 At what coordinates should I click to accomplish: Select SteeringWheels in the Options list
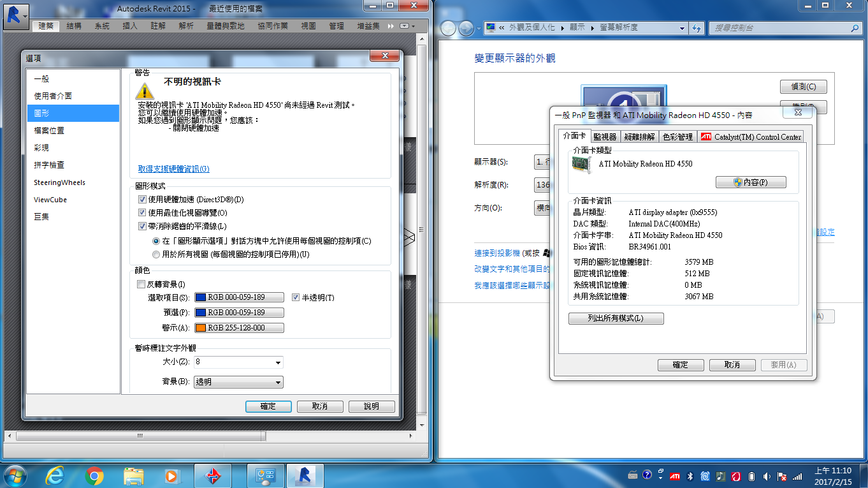tap(73, 182)
